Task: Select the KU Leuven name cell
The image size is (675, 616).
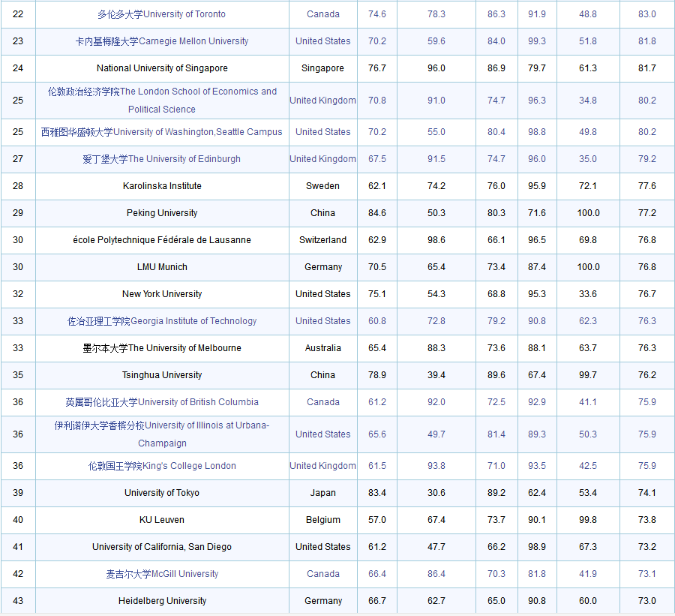Action: point(161,520)
